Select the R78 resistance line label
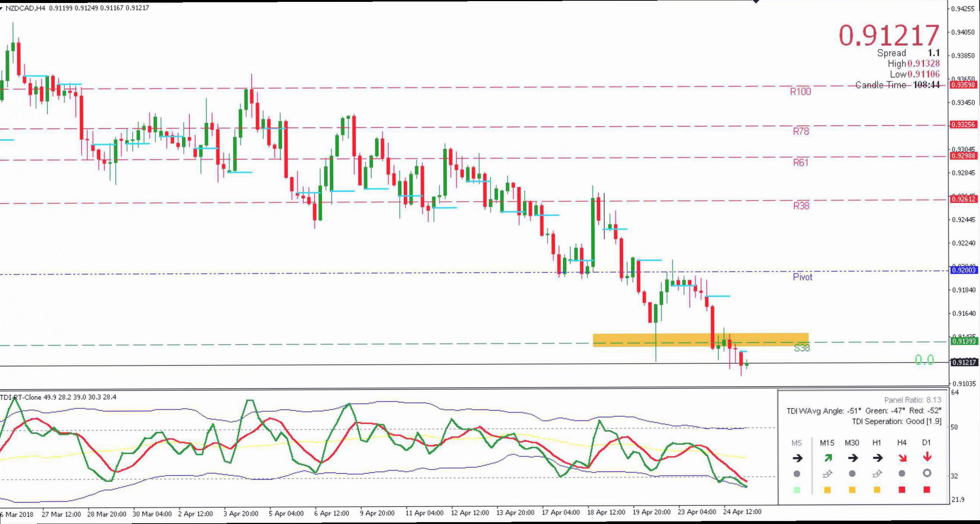The image size is (980, 524). point(801,132)
